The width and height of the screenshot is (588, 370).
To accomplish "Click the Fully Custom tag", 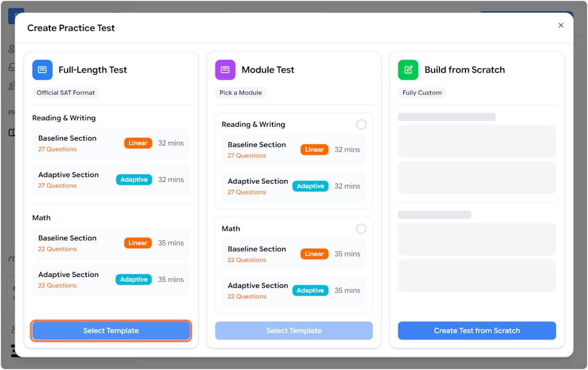I will click(x=422, y=92).
